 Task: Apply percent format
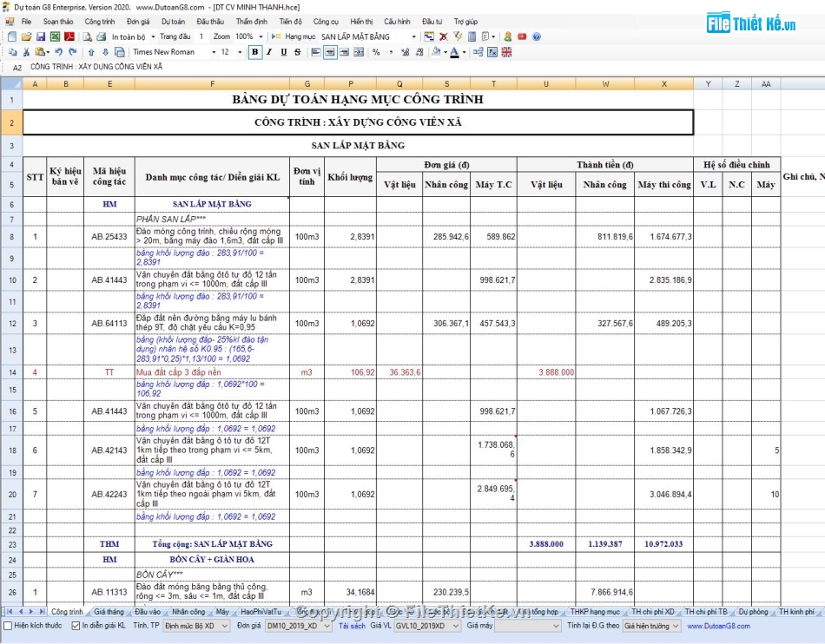click(x=376, y=52)
